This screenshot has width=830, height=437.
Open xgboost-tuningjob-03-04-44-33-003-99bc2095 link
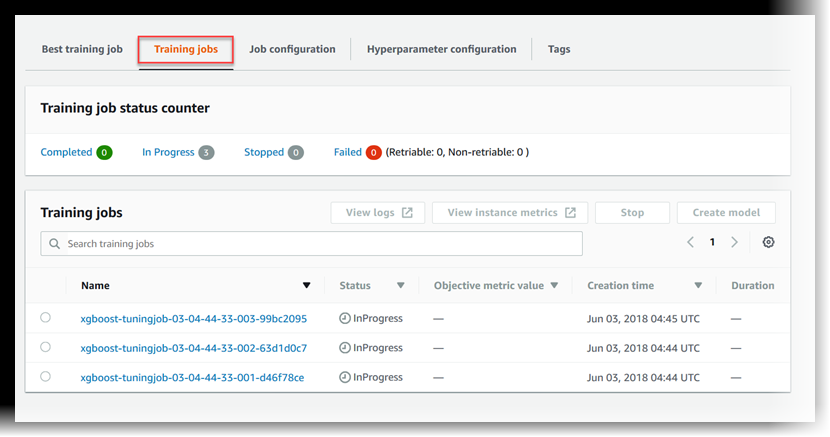click(193, 319)
